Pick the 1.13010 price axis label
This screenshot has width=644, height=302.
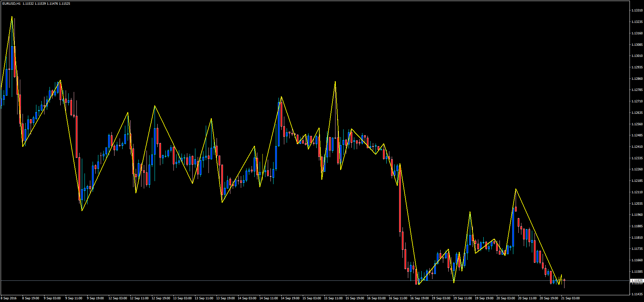pyautogui.click(x=637, y=56)
